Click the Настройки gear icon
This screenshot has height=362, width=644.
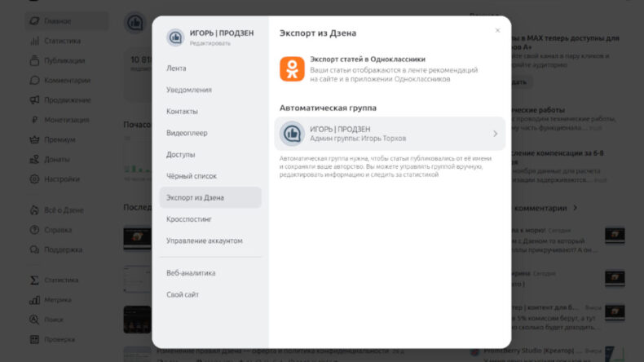pos(34,179)
